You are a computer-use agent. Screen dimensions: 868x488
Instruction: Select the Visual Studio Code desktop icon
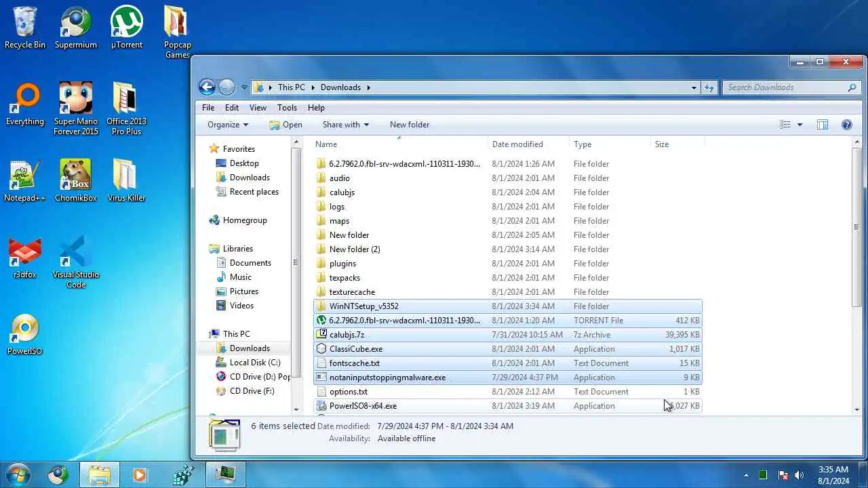point(76,262)
